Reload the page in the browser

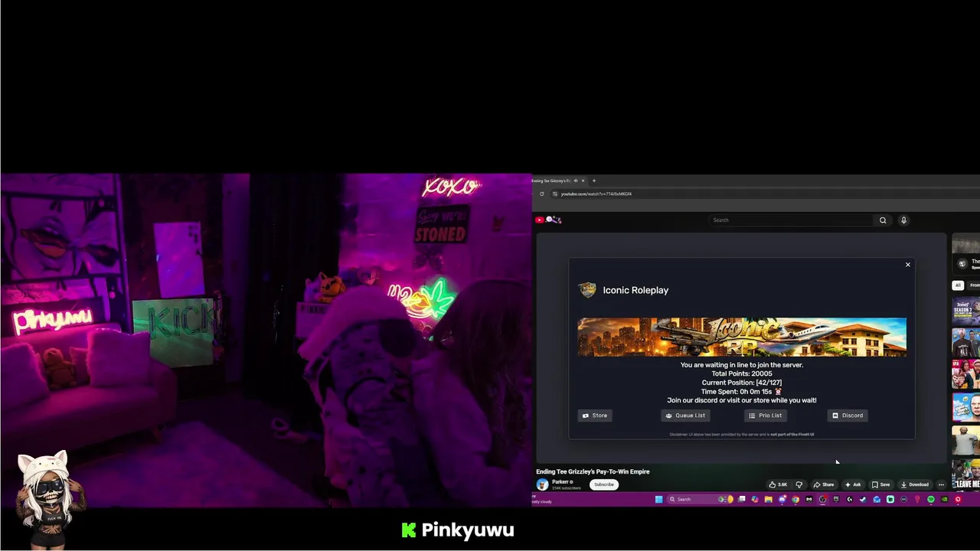(x=541, y=194)
